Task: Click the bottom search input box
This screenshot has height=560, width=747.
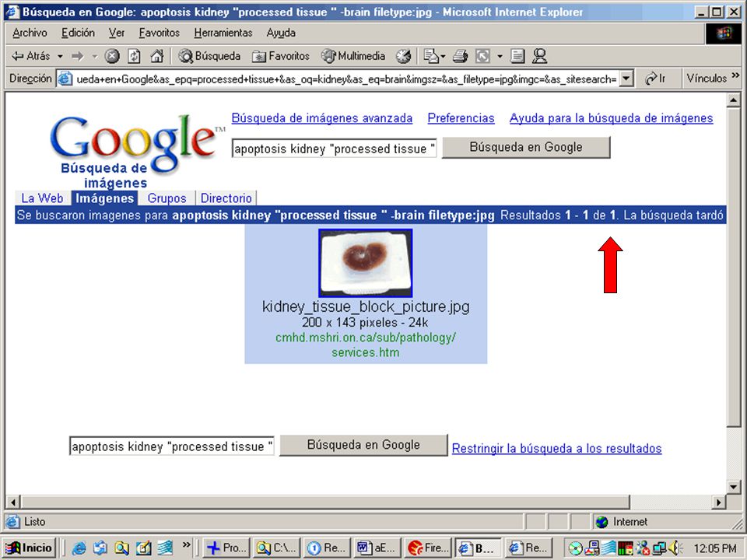Action: [172, 446]
